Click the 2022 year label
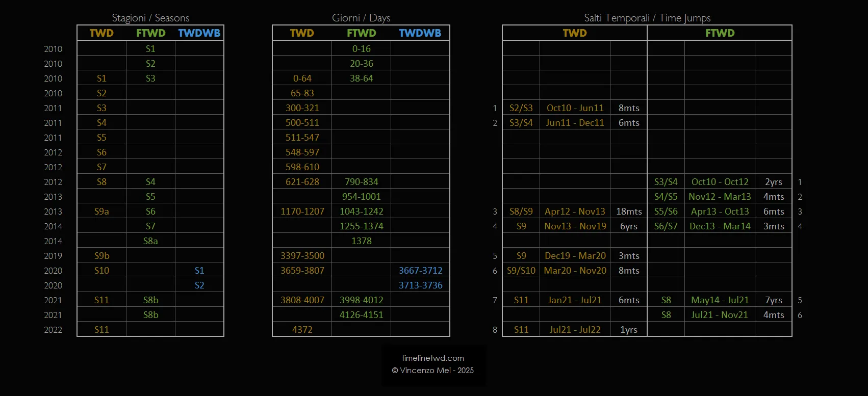The height and width of the screenshot is (396, 868). [53, 330]
